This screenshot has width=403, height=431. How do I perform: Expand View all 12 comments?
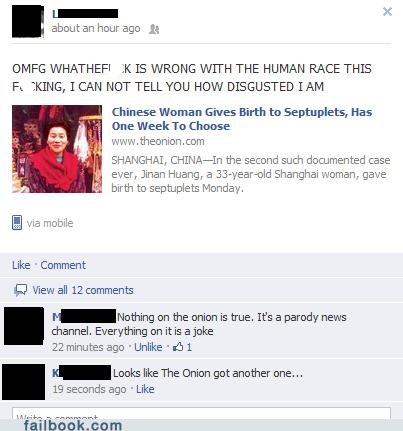tap(83, 290)
